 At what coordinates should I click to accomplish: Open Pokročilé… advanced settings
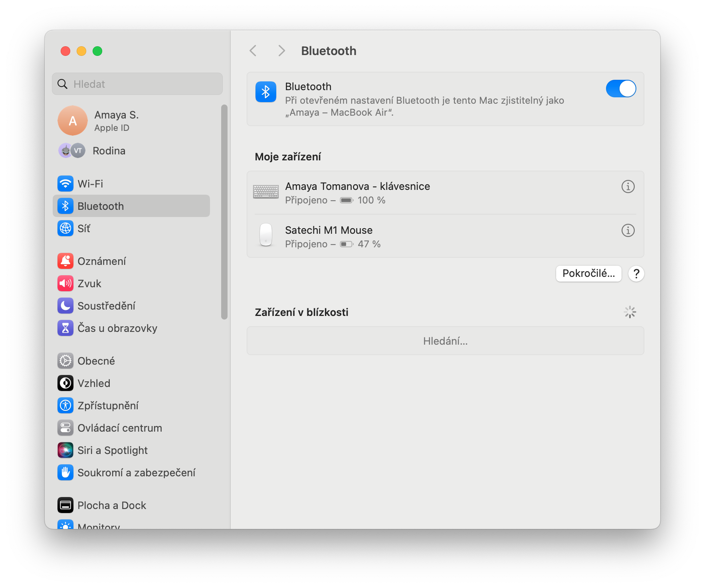589,274
